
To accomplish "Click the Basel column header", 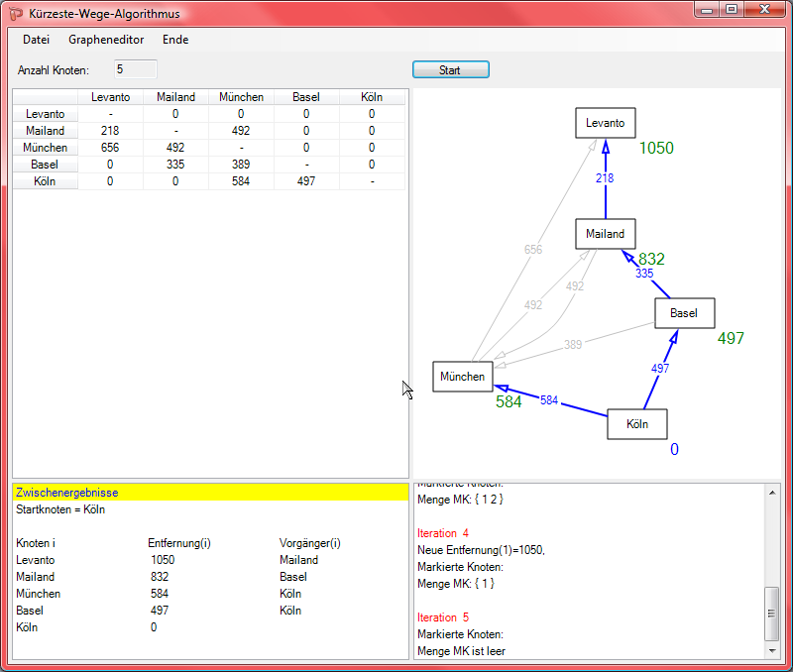I will pyautogui.click(x=306, y=97).
